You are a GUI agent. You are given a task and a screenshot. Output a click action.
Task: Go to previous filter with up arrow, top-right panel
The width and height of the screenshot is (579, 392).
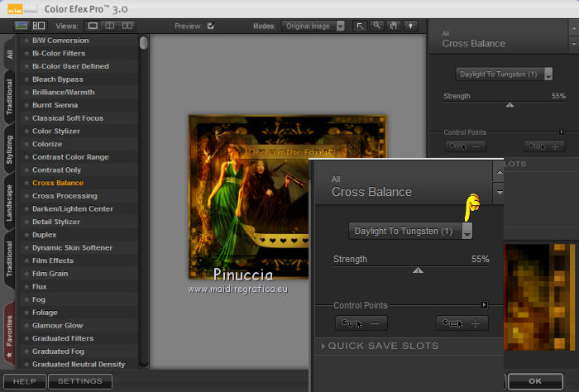point(573,28)
